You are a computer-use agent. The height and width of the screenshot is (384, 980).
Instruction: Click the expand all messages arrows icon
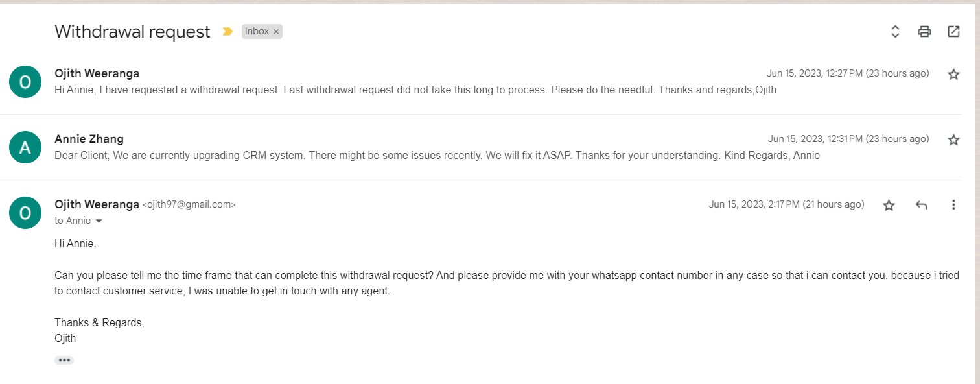coord(895,31)
